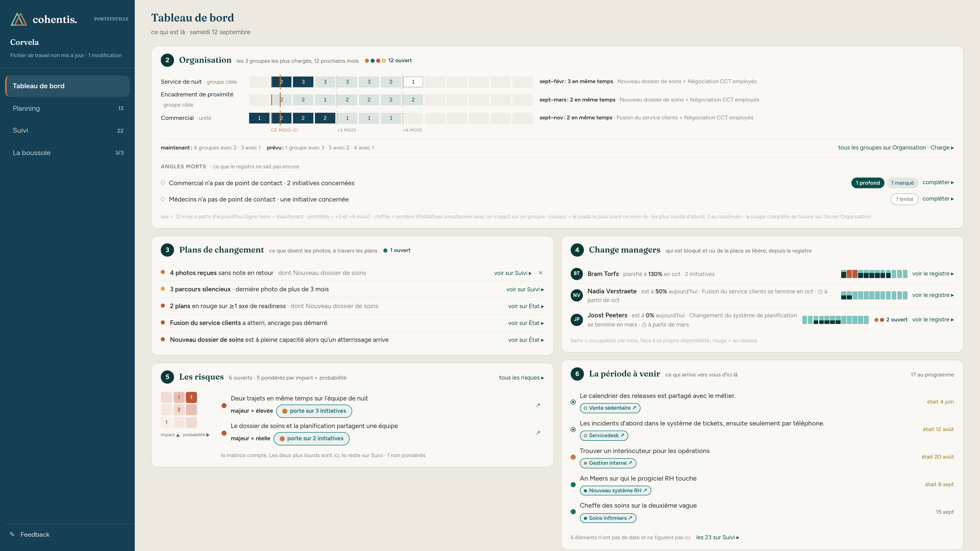Open voir sur Suivi for parcours silencieux
Viewport: 980px width, 551px height.
click(525, 289)
